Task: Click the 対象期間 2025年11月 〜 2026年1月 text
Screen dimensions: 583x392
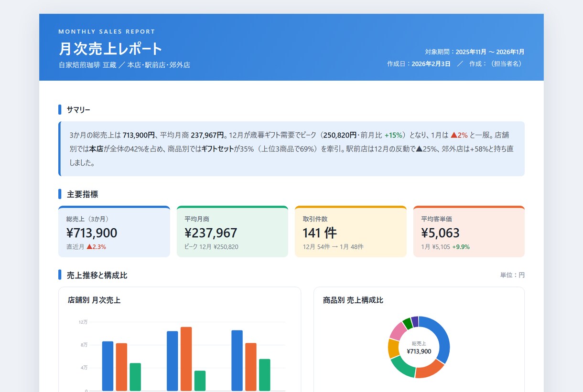Action: [x=475, y=52]
